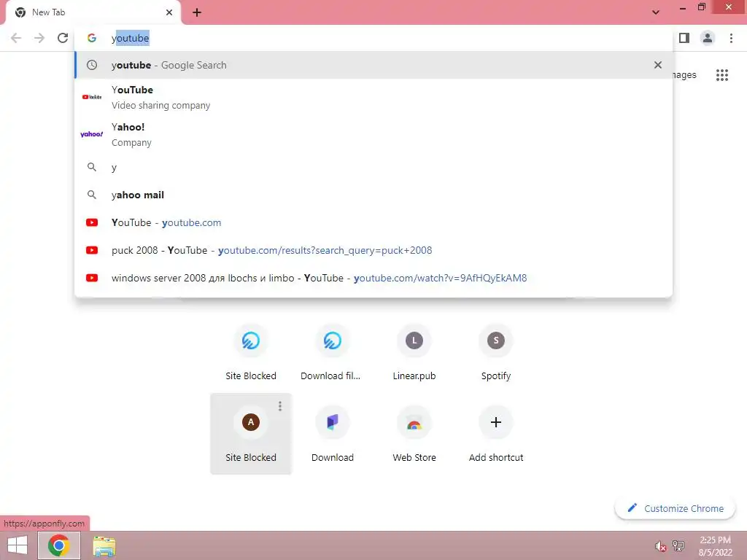Click the address bar text youtube
Viewport: 747px width, 560px height.
[x=130, y=38]
